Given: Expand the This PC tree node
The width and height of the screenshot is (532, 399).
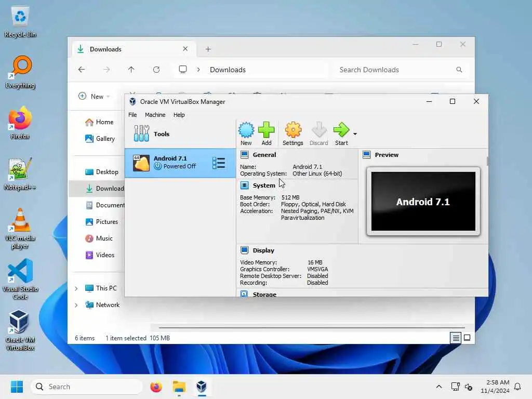Looking at the screenshot, I should [76, 288].
